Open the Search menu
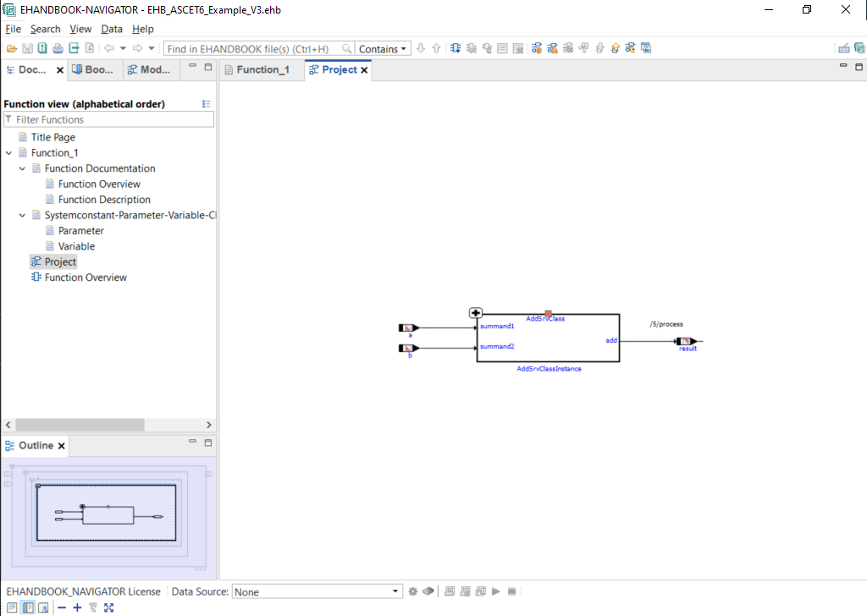867x616 pixels. coord(46,28)
